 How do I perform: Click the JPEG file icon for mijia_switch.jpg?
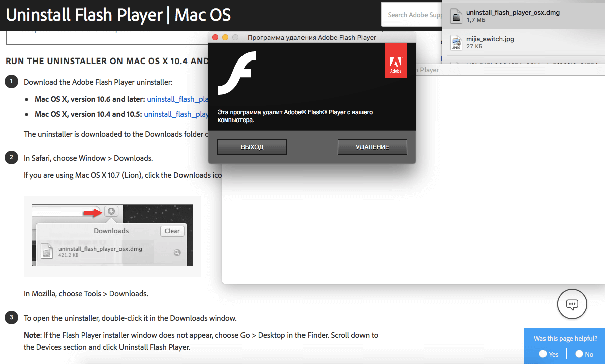coord(456,42)
